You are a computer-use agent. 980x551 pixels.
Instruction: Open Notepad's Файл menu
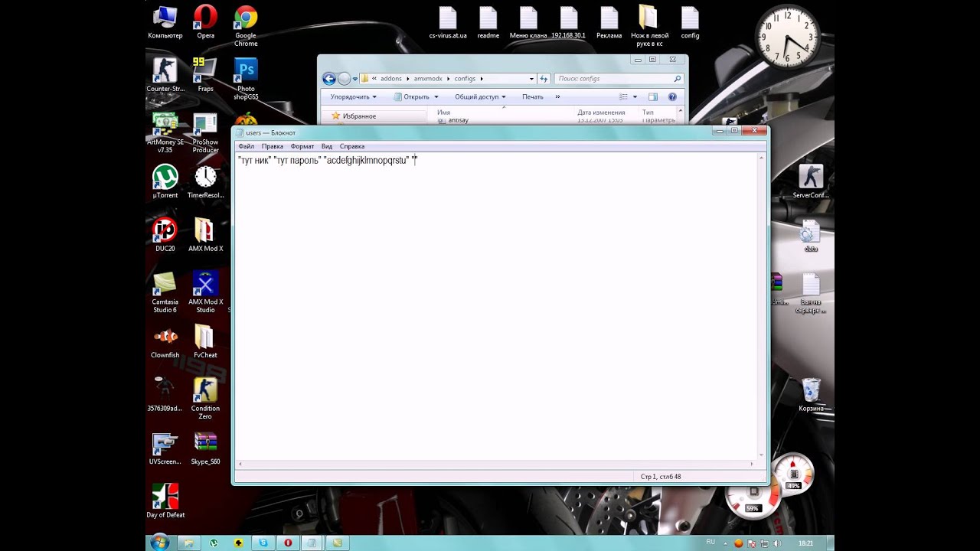246,146
